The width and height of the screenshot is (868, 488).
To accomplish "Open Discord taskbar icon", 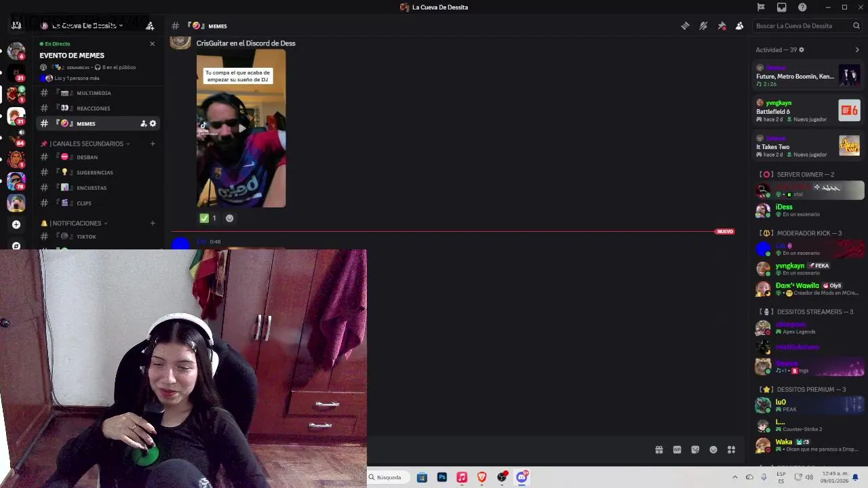I will pyautogui.click(x=522, y=477).
